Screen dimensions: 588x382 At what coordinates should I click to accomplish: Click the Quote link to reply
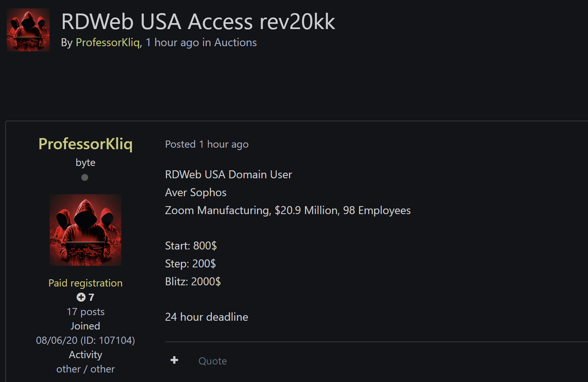click(212, 361)
